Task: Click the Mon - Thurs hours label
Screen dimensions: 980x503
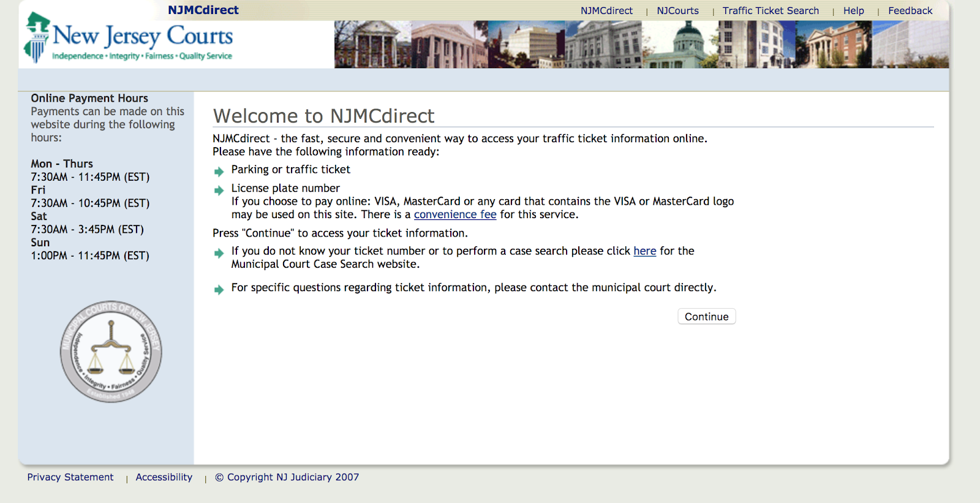Action: (x=62, y=164)
